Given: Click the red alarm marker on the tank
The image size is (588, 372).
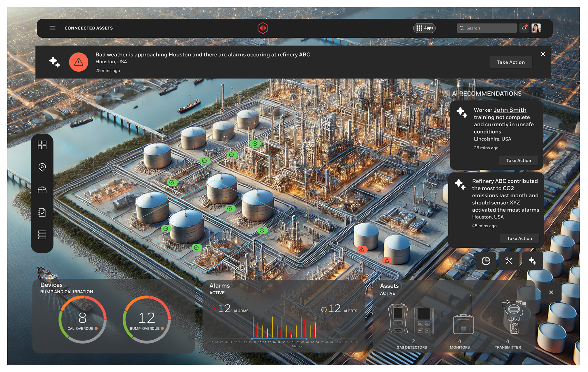Looking at the screenshot, I should click(x=362, y=250).
